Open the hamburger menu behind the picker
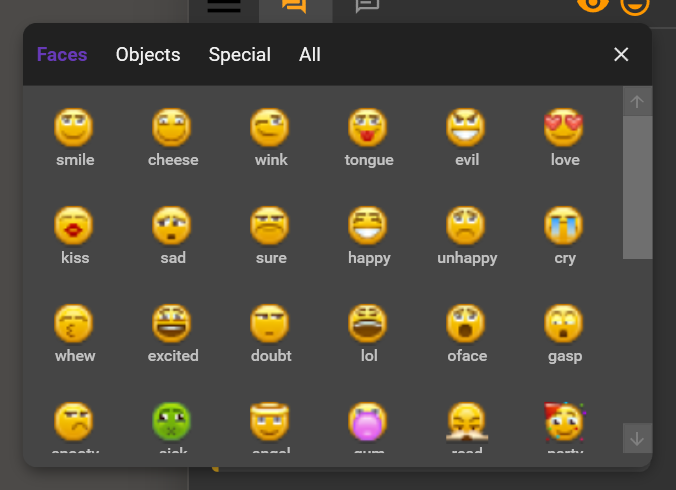676x490 pixels. click(x=224, y=6)
